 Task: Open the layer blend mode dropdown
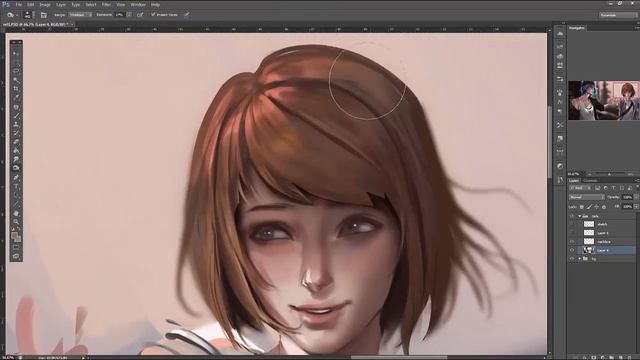pos(587,197)
